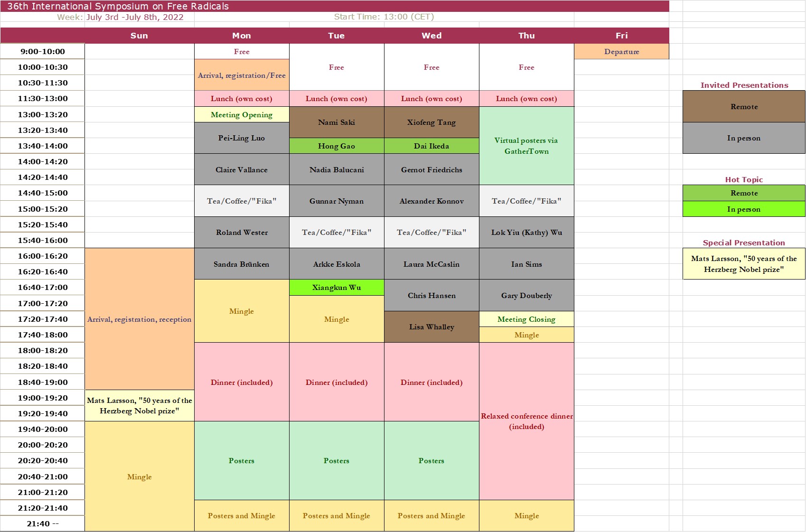
Task: Select the Roland Wester talk cell
Action: click(x=242, y=233)
